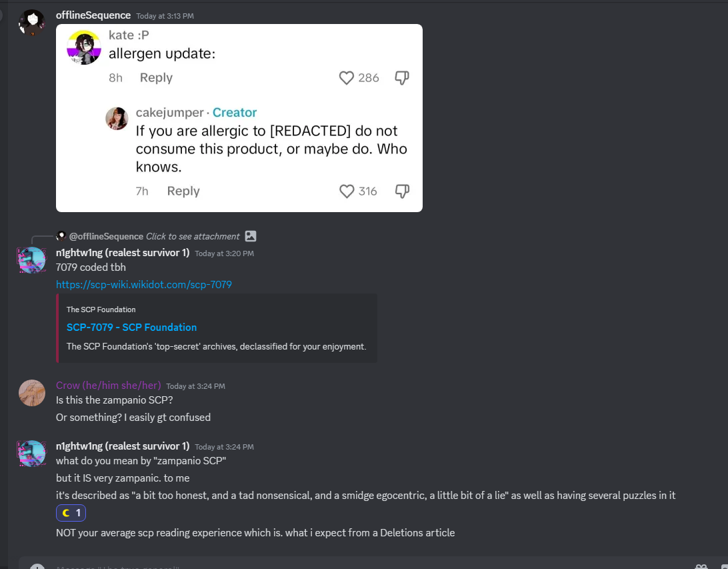Click thumbs-down on cakejumper's reply

click(x=402, y=191)
